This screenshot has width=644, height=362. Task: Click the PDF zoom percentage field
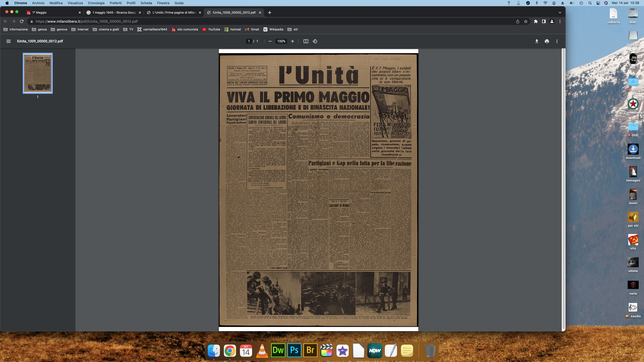point(281,41)
